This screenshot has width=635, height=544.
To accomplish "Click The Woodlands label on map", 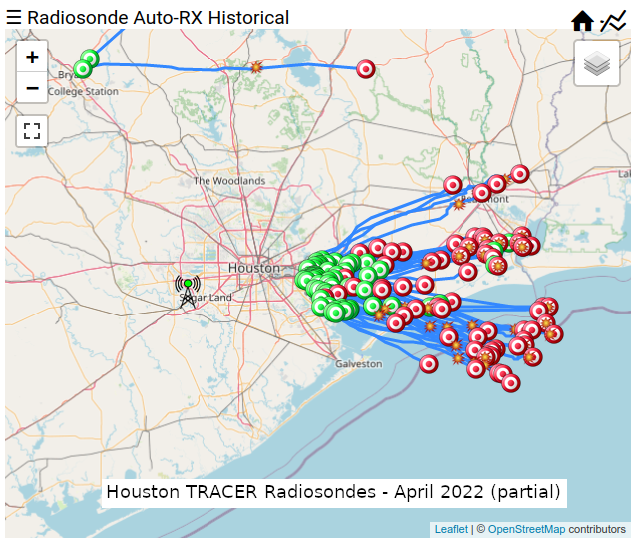I will (x=229, y=181).
